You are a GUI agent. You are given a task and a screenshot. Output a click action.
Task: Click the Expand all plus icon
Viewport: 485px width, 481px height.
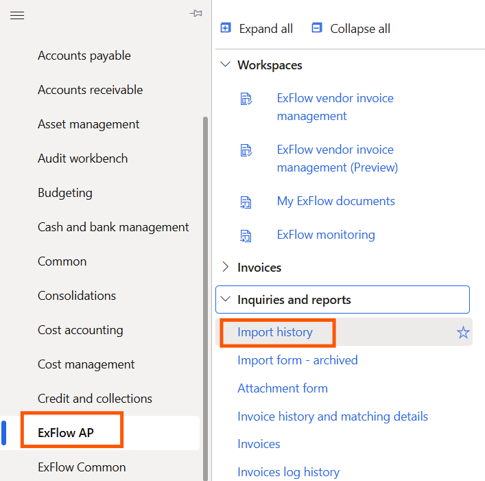[226, 28]
